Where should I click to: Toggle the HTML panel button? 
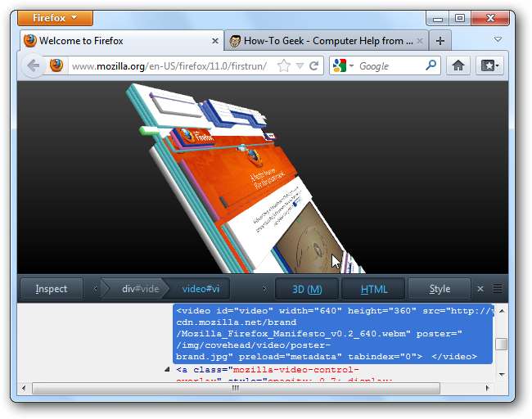[x=373, y=290]
